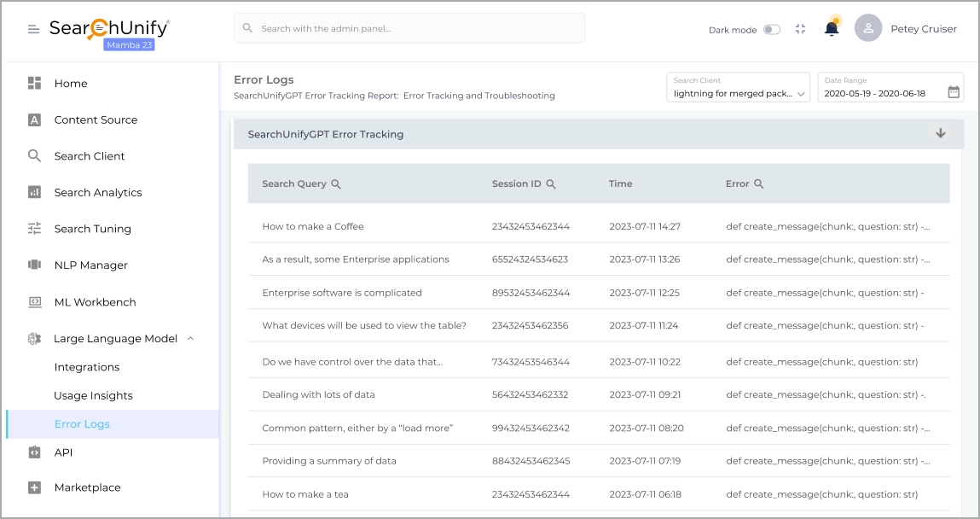Click query "Dealing with lots of data"
This screenshot has width=980, height=519.
click(319, 394)
